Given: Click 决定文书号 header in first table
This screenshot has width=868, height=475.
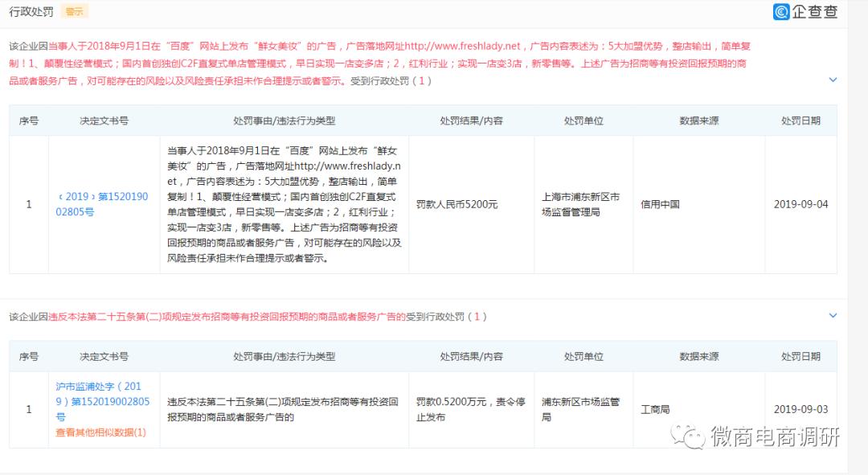Looking at the screenshot, I should pos(104,121).
